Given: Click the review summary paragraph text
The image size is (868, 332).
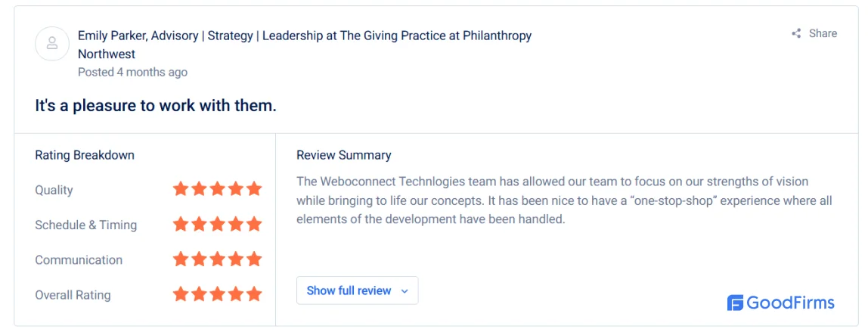Looking at the screenshot, I should pos(564,200).
